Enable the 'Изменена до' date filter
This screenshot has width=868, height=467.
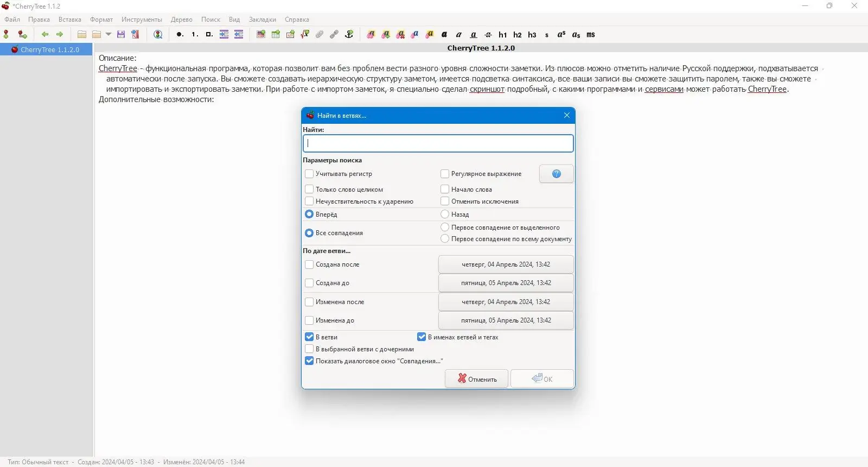309,320
